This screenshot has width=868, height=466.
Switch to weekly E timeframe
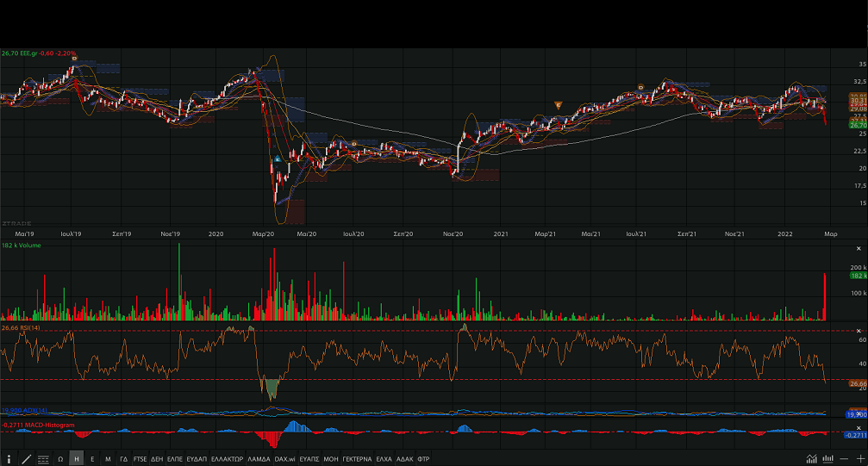click(92, 459)
